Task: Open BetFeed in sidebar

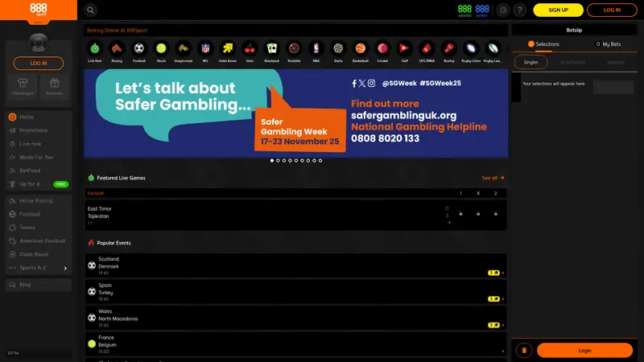Action: (39, 171)
